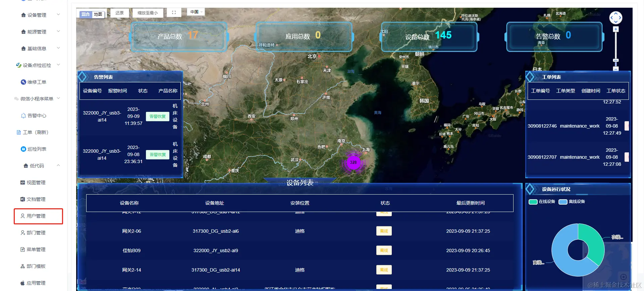Click the 菜单管理 icon
The image size is (644, 291).
tap(22, 249)
